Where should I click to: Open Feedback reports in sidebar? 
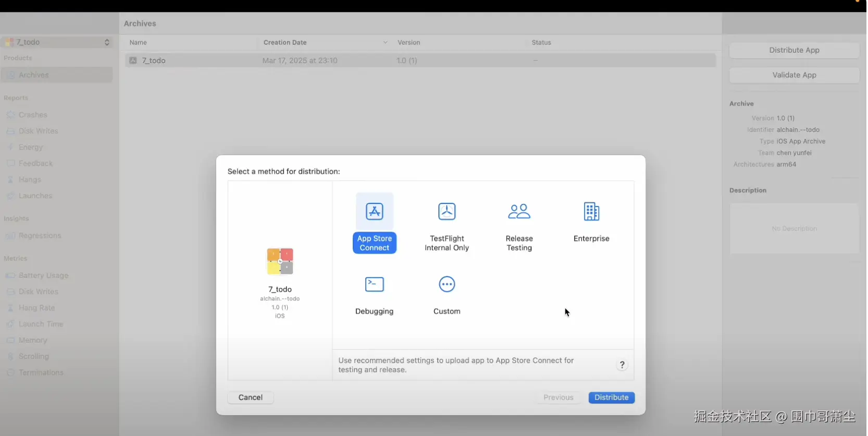click(x=35, y=163)
